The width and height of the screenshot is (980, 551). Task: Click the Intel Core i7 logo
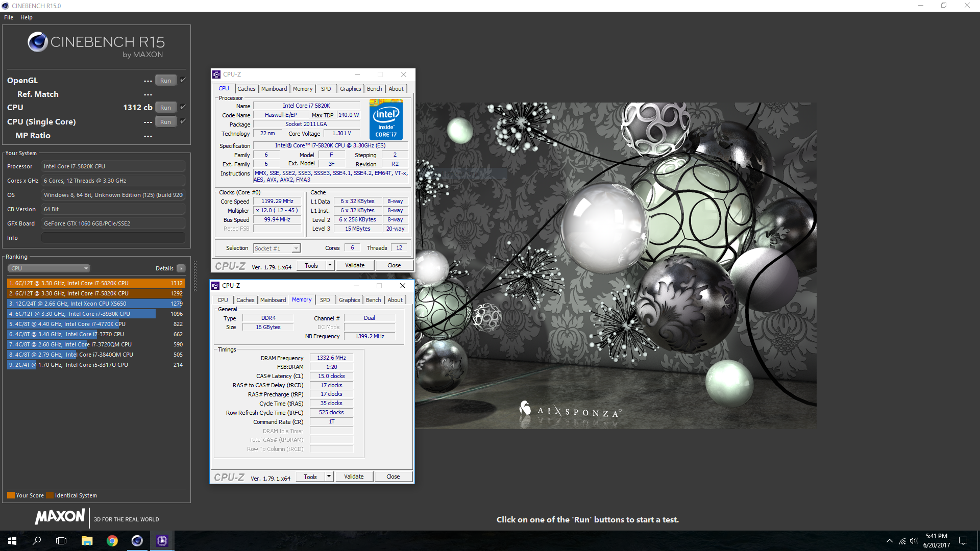coord(386,119)
